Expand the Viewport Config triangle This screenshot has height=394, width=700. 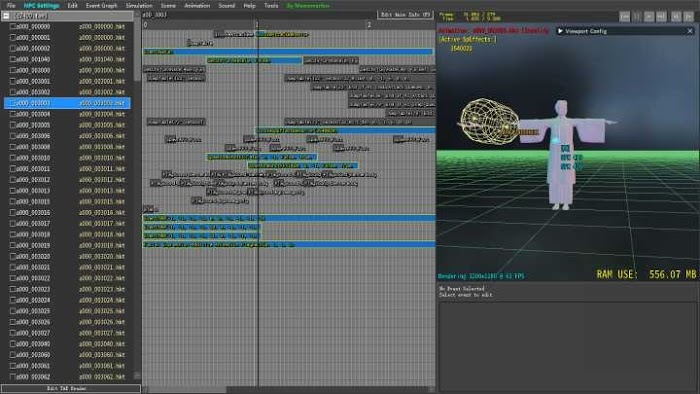coord(560,31)
